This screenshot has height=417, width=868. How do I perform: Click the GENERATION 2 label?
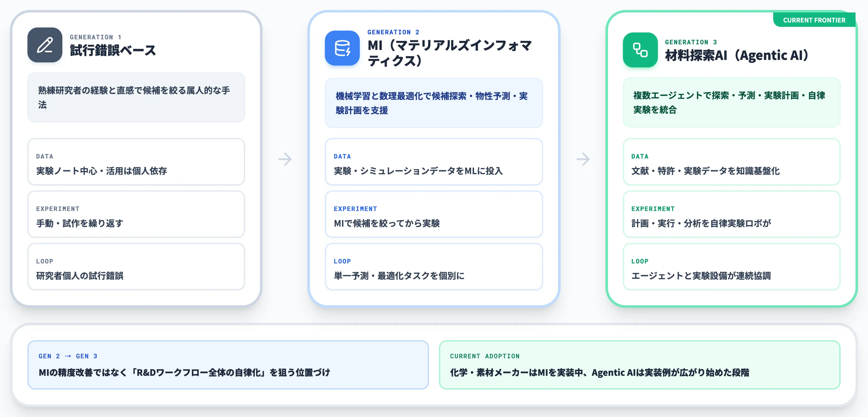tap(393, 32)
